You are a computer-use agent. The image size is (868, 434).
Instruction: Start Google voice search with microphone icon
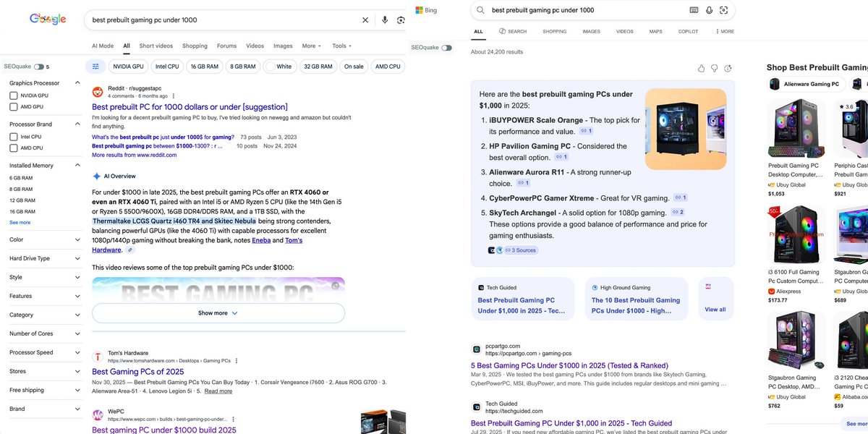(x=385, y=20)
